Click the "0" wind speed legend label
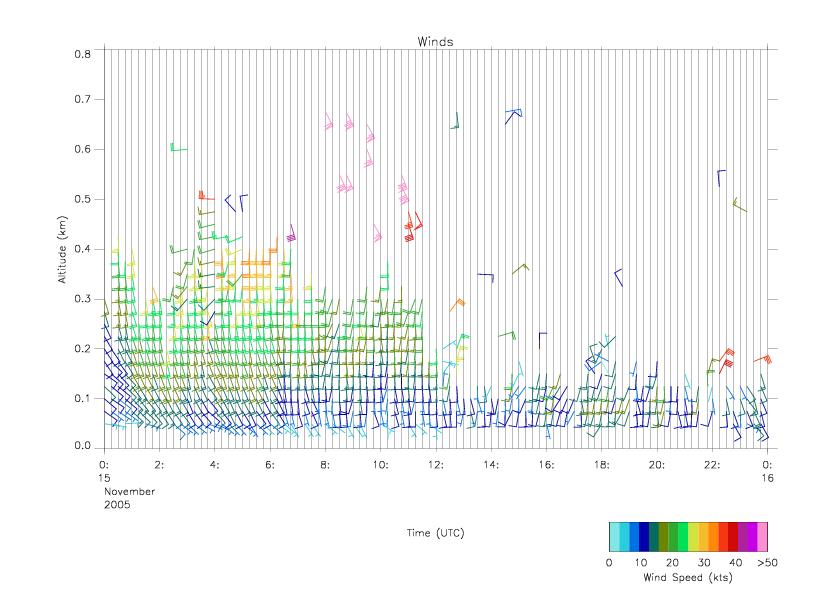This screenshot has height=611, width=827. pos(609,562)
